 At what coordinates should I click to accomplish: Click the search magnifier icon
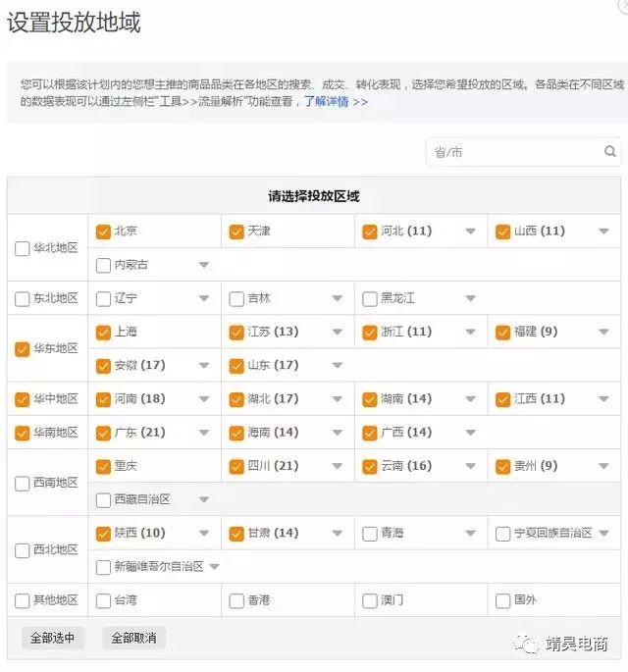pos(610,151)
